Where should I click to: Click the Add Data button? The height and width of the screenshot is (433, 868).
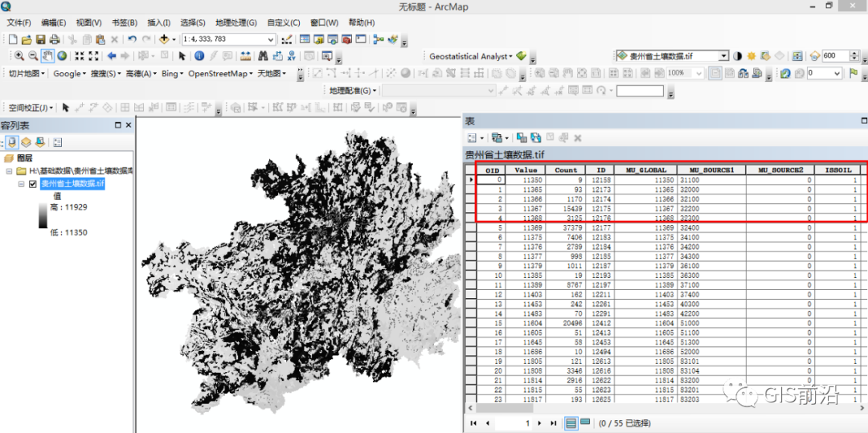click(x=164, y=39)
